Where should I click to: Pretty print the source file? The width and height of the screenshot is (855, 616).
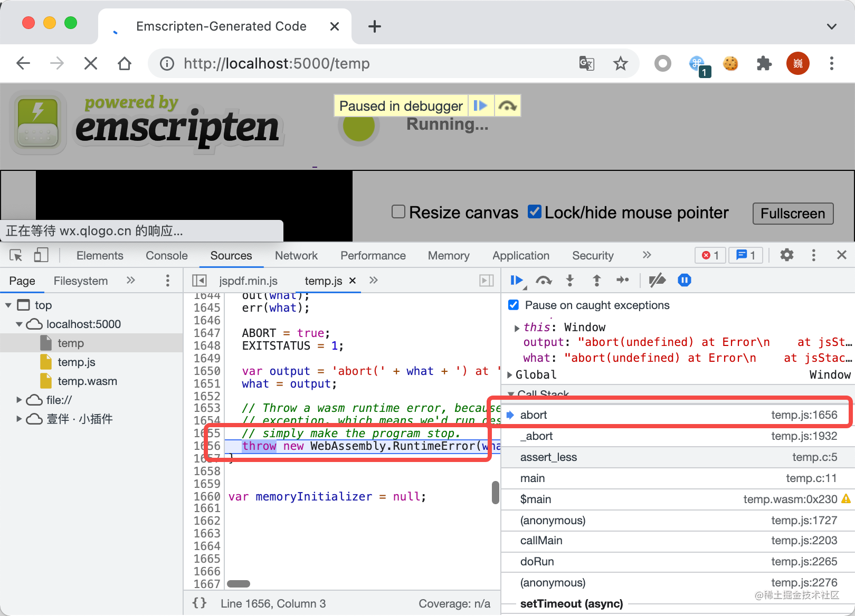point(199,603)
